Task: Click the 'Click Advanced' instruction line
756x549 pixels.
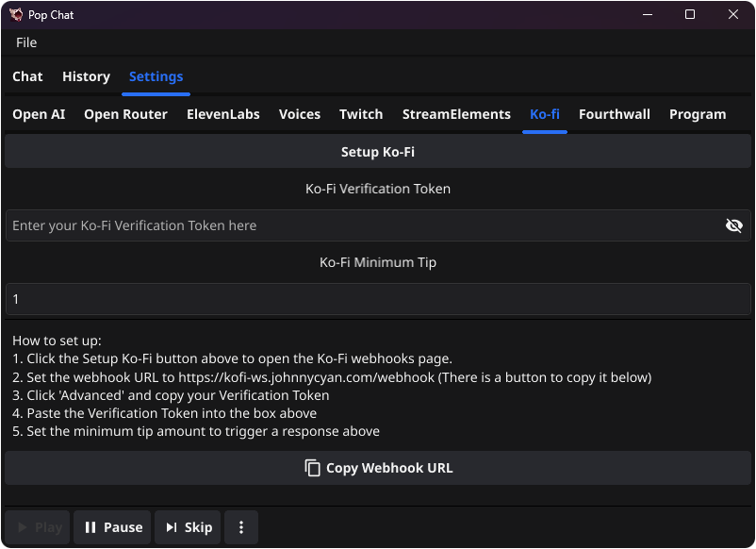Action: click(171, 395)
